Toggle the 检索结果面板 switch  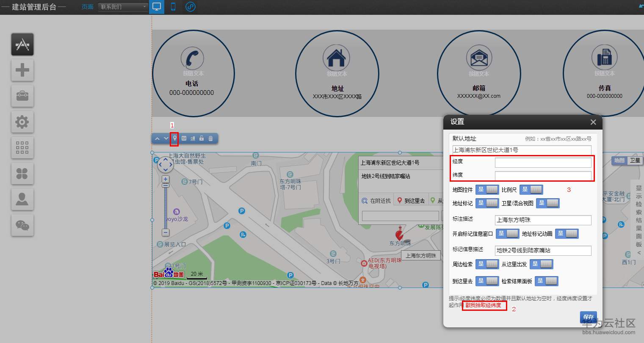(x=546, y=281)
